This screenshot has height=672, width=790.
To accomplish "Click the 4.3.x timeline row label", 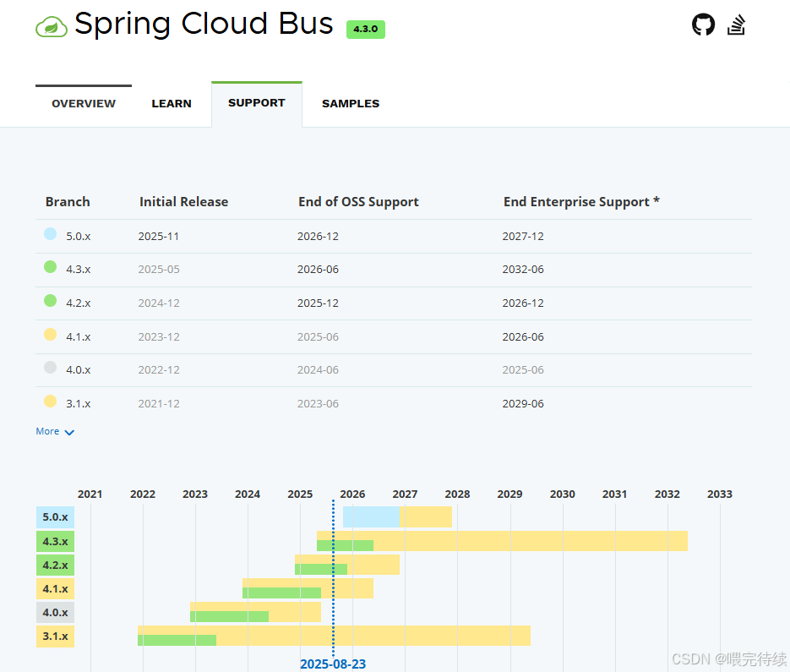I will 56,542.
